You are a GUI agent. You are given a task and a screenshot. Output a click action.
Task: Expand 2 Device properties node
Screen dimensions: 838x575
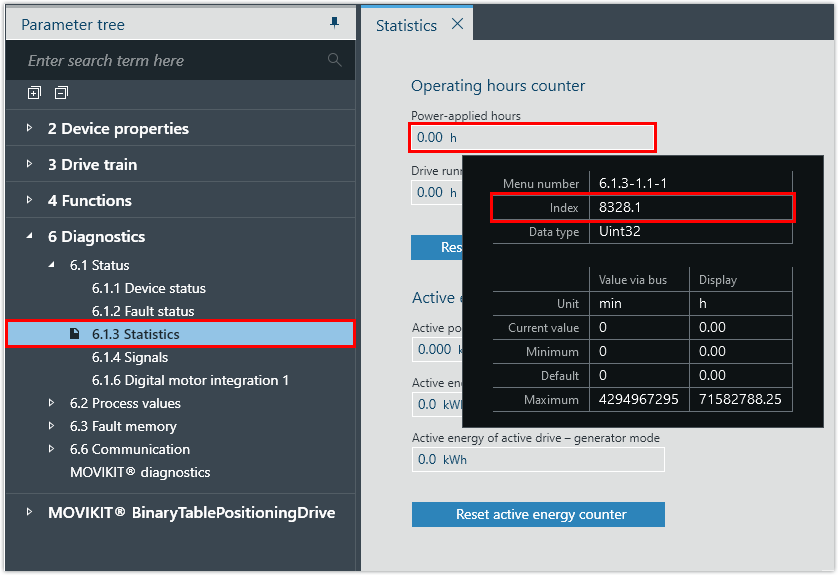(30, 129)
